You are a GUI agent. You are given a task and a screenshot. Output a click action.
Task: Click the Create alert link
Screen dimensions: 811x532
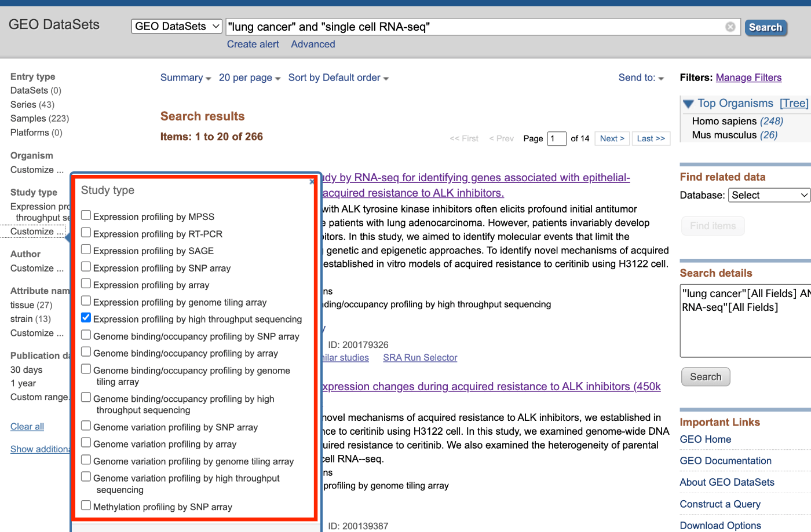pyautogui.click(x=253, y=44)
